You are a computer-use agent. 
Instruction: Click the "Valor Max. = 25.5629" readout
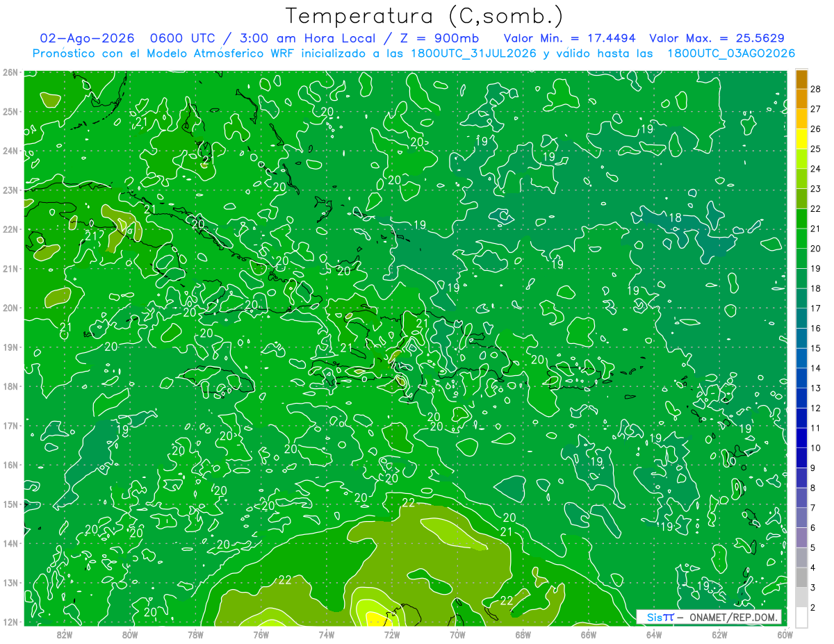click(x=717, y=38)
